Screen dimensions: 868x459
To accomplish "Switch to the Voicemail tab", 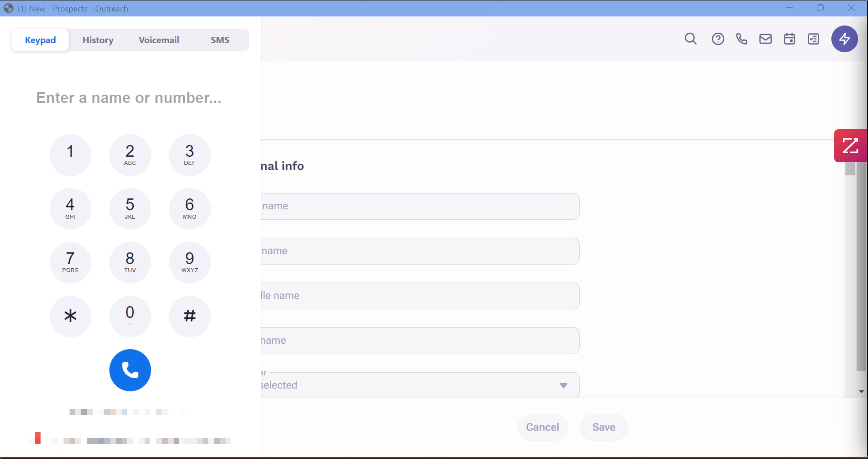I will tap(159, 40).
